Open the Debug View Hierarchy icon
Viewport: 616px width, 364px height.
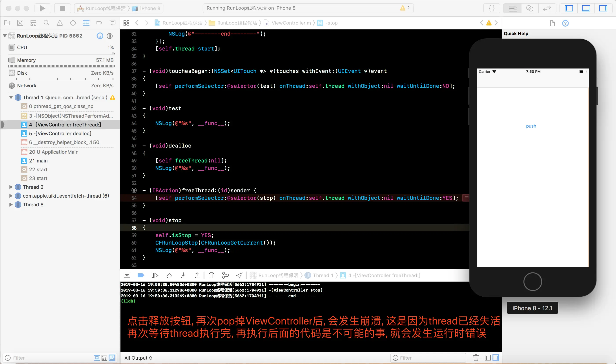click(x=211, y=275)
